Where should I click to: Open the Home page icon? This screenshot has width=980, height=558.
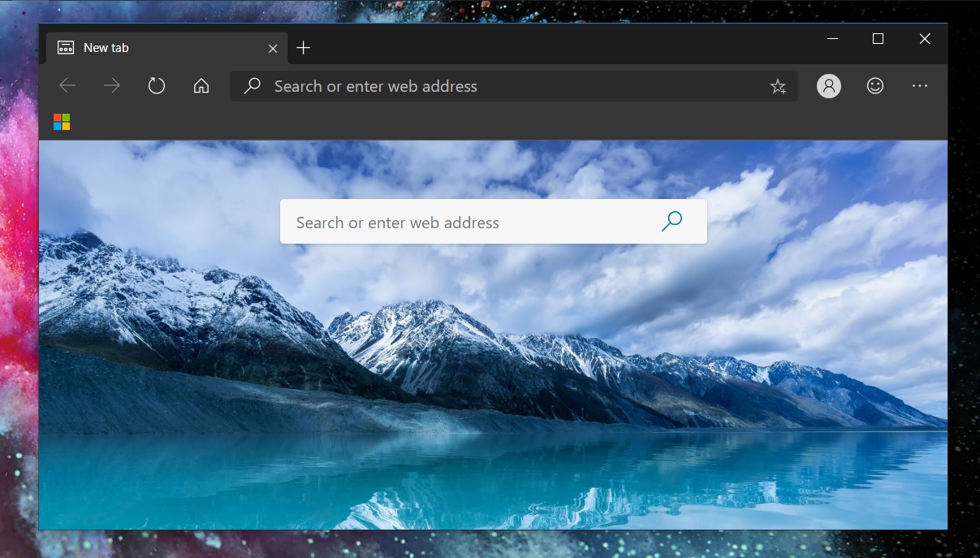pos(201,86)
